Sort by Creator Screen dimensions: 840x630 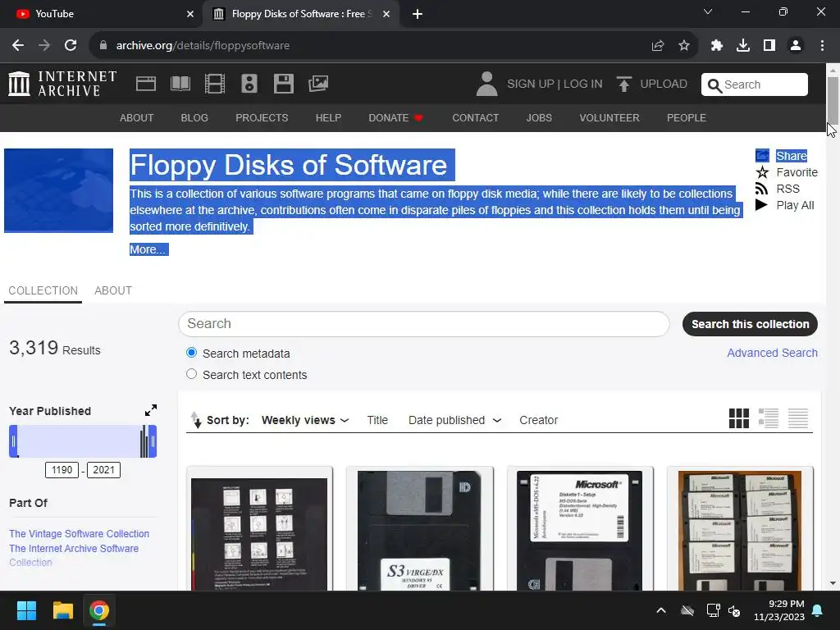click(538, 420)
